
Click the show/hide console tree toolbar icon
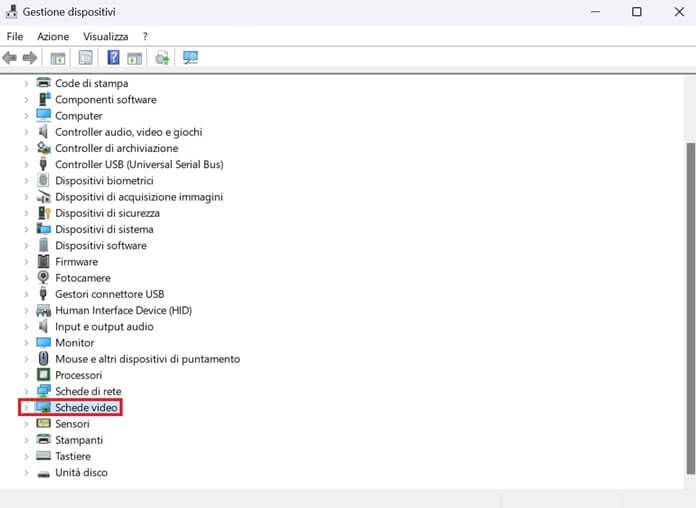58,58
